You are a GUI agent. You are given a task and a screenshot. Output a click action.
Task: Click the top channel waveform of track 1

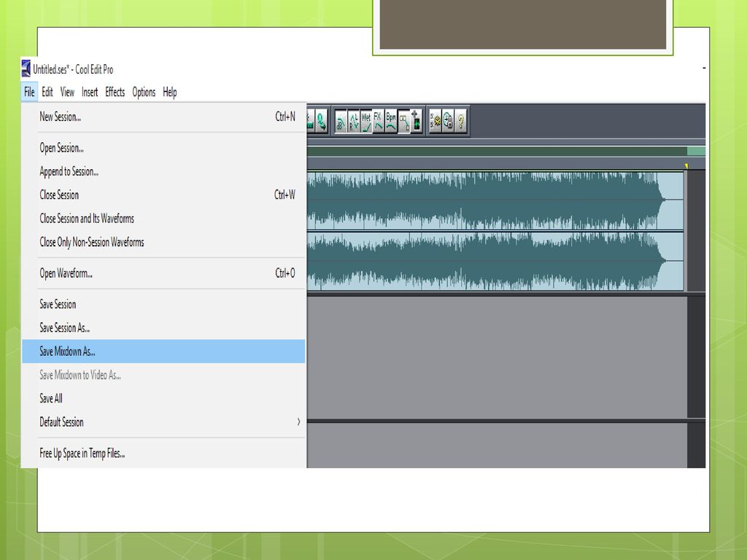(495, 201)
